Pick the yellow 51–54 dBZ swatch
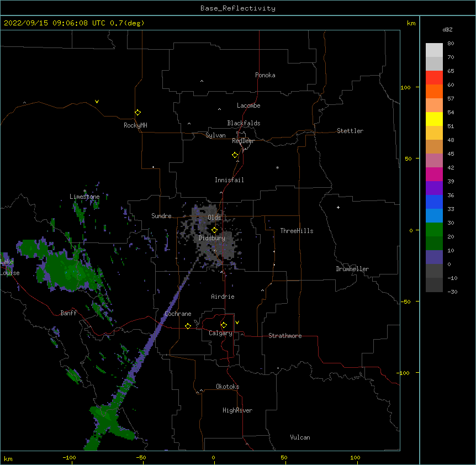Viewport: 476px width, 465px height. click(x=434, y=119)
